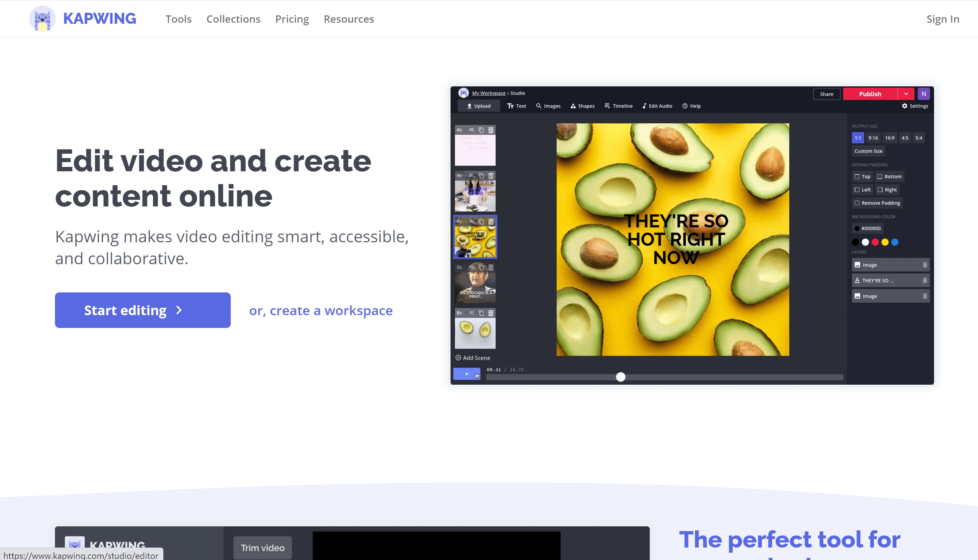Select the 16:9 output size option

pos(889,138)
